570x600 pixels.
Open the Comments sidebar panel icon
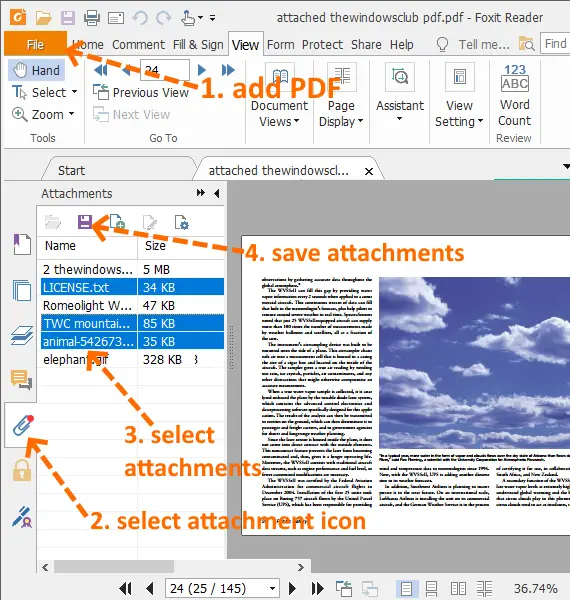pos(21,380)
